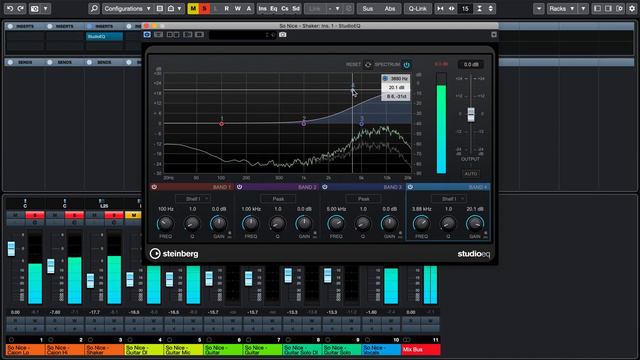Screen dimensions: 640x360
Task: Show the Ins inserts bypass button
Action: coord(262,8)
